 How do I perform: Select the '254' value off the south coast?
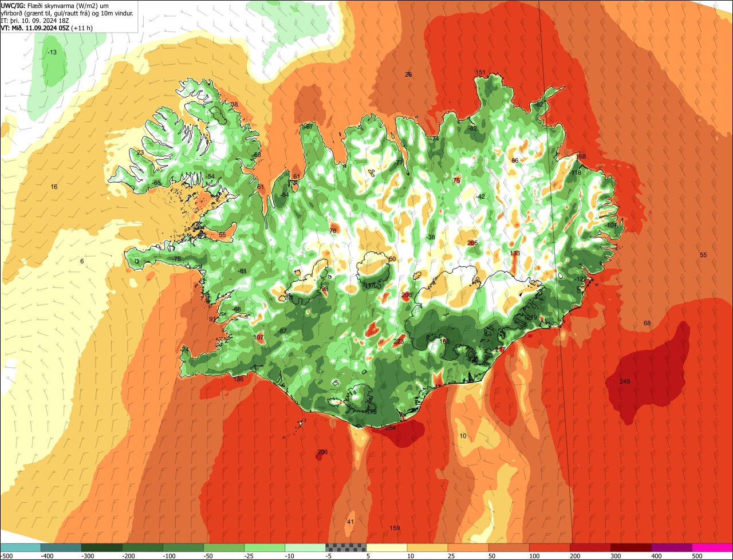coord(391,428)
